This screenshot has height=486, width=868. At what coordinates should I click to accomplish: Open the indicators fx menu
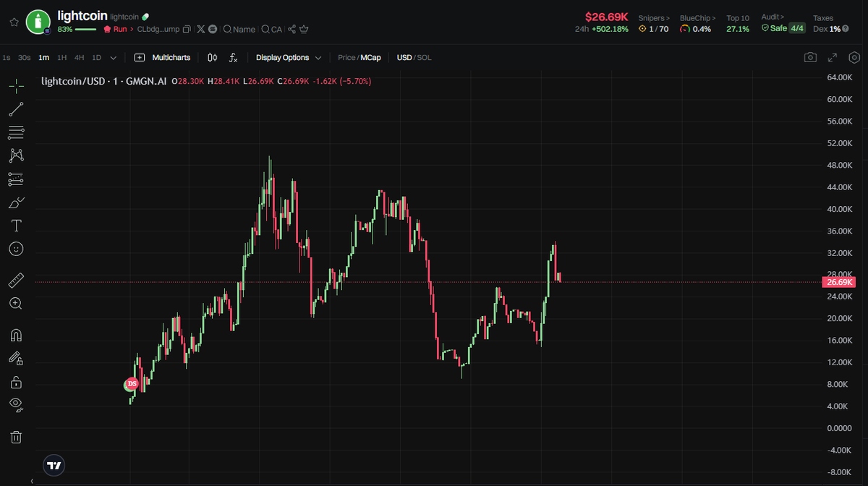[x=234, y=57]
